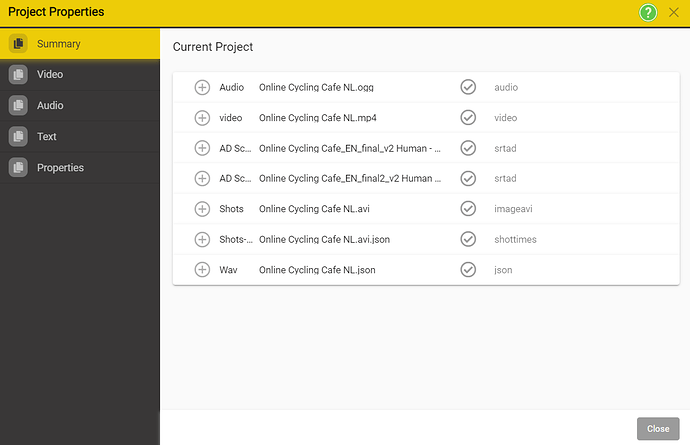Select file name Online Cycling Cafe_EN_final2_v2 Human
The height and width of the screenshot is (445, 690).
click(349, 178)
